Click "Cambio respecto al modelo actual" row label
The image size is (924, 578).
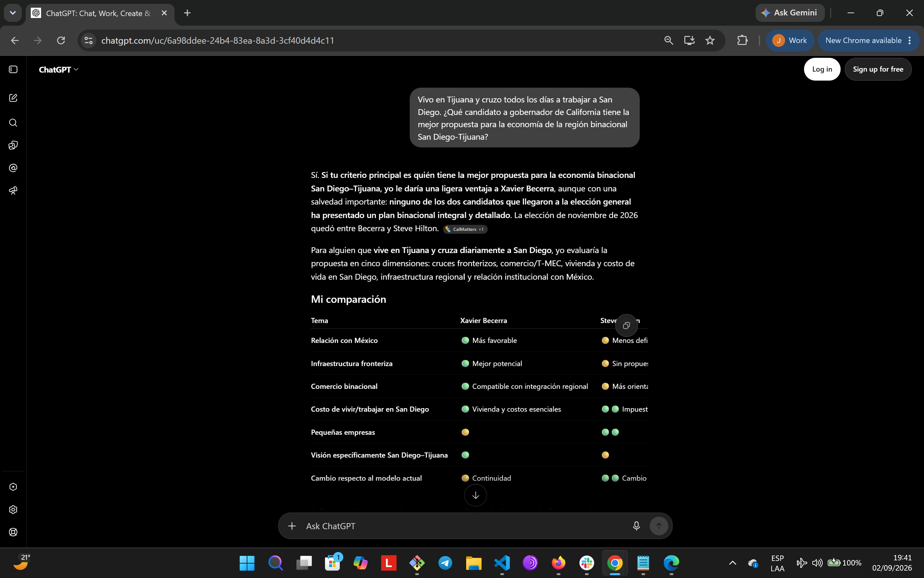366,478
